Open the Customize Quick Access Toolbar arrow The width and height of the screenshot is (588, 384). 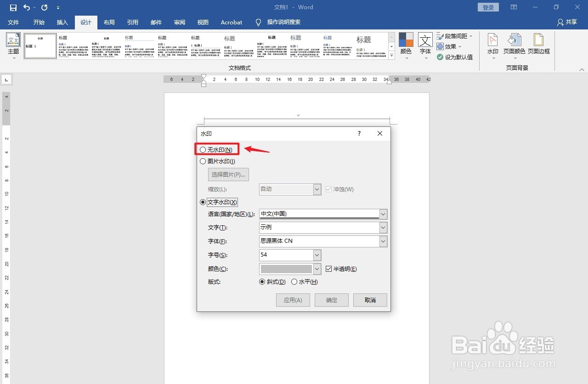tap(58, 8)
